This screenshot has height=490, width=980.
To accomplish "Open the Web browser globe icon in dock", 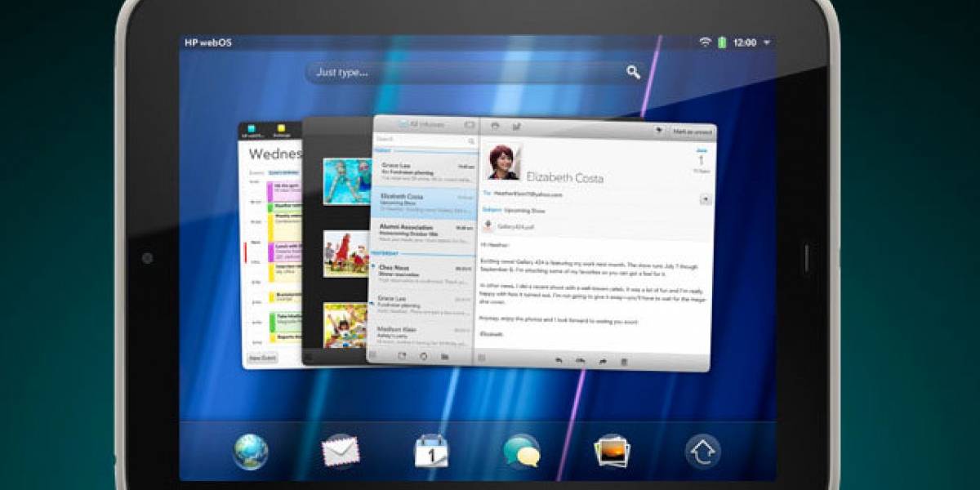I will tap(250, 452).
